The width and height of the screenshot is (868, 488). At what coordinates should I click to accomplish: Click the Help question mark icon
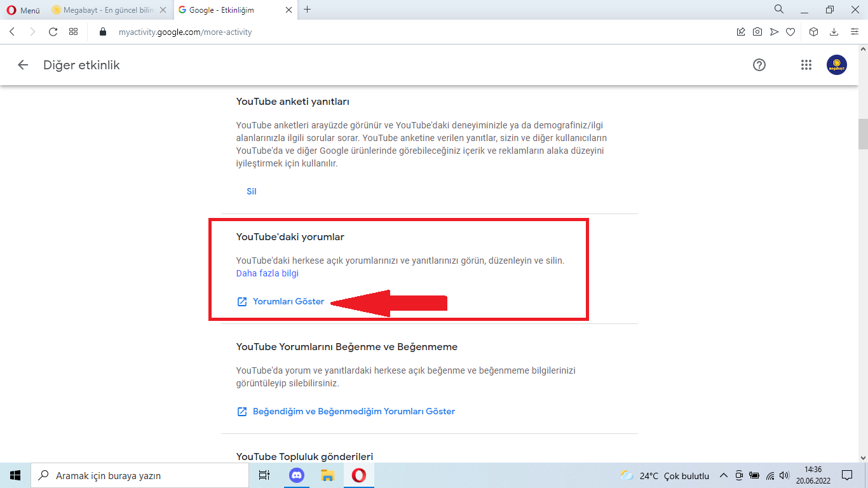click(x=759, y=65)
